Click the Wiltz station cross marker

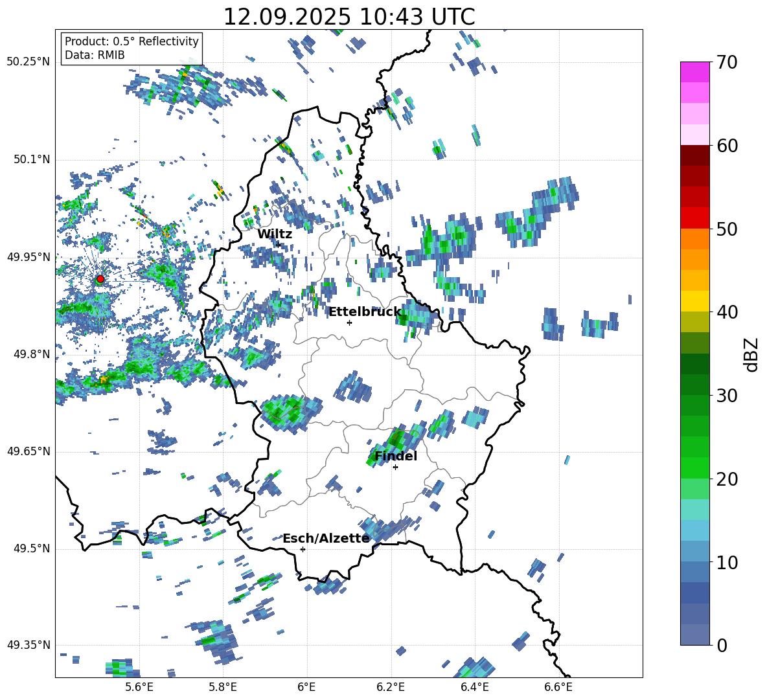click(x=279, y=245)
